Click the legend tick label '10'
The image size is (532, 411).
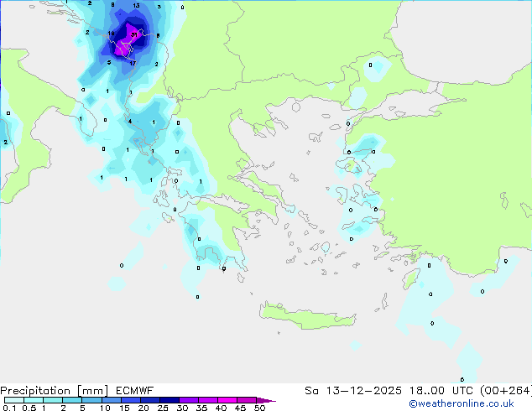105,408
